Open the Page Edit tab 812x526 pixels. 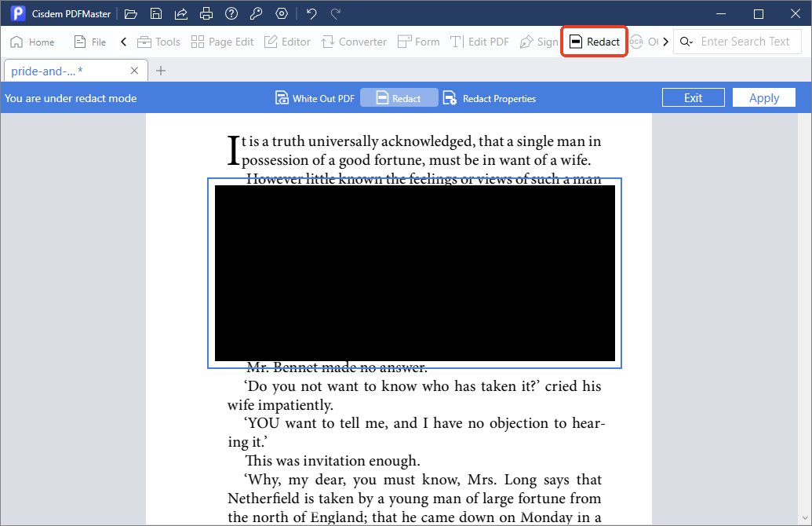[222, 42]
